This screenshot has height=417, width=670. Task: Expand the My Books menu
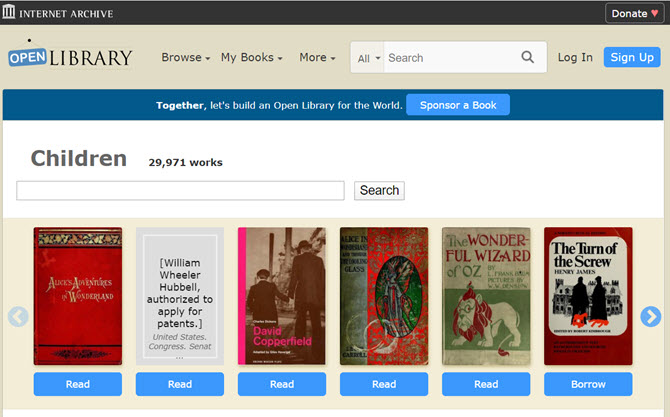pos(252,57)
